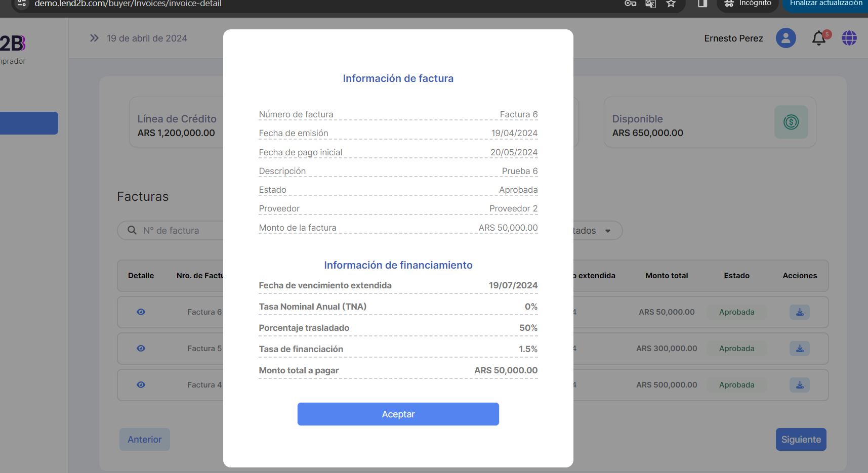Viewport: 868px width, 473px height.
Task: View Factura 6 details eye icon
Action: (x=141, y=312)
